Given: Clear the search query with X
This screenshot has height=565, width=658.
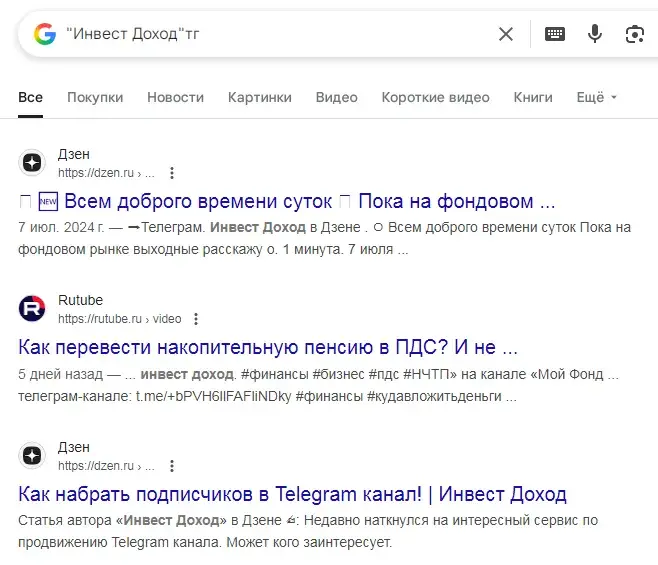Looking at the screenshot, I should tap(506, 34).
